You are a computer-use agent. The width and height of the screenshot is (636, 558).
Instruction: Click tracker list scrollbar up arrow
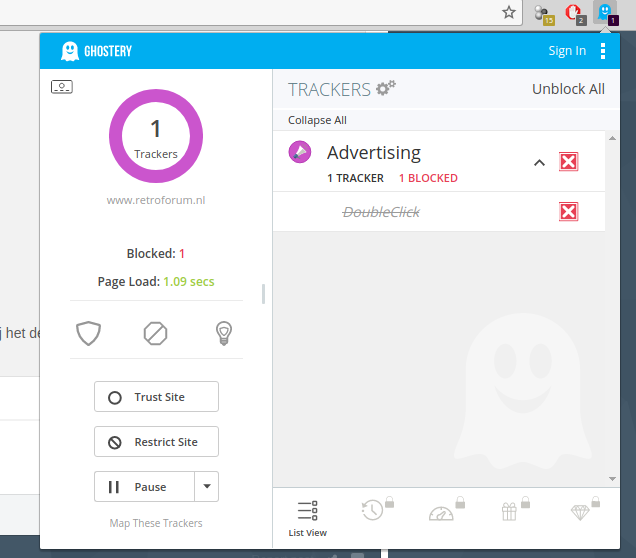click(x=612, y=138)
